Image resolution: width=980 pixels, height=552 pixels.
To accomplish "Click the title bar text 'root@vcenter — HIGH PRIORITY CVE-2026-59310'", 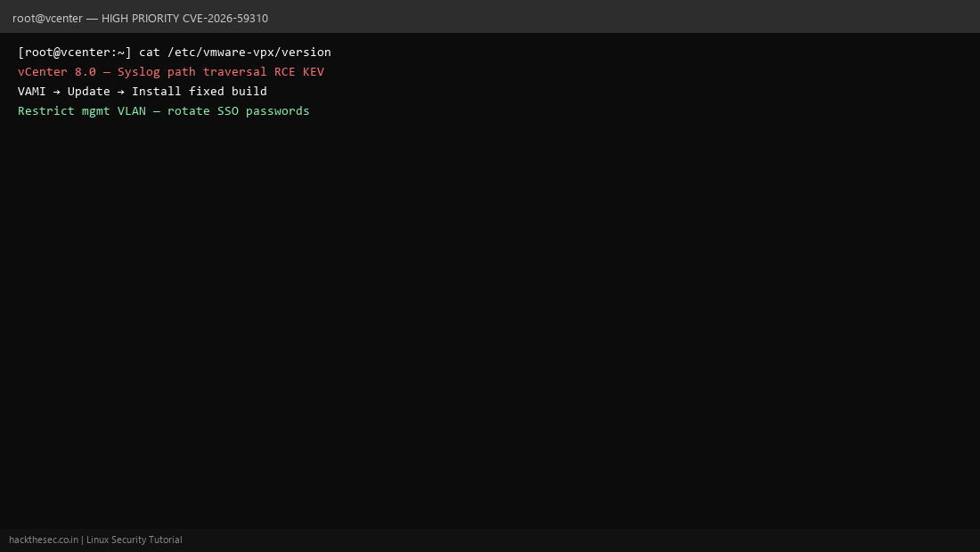I will click(x=140, y=18).
